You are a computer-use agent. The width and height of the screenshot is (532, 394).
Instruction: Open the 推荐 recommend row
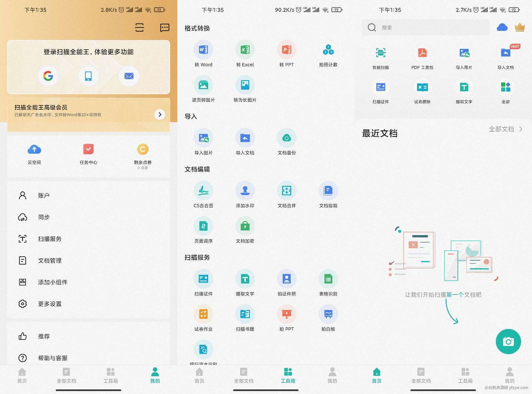tap(88, 336)
